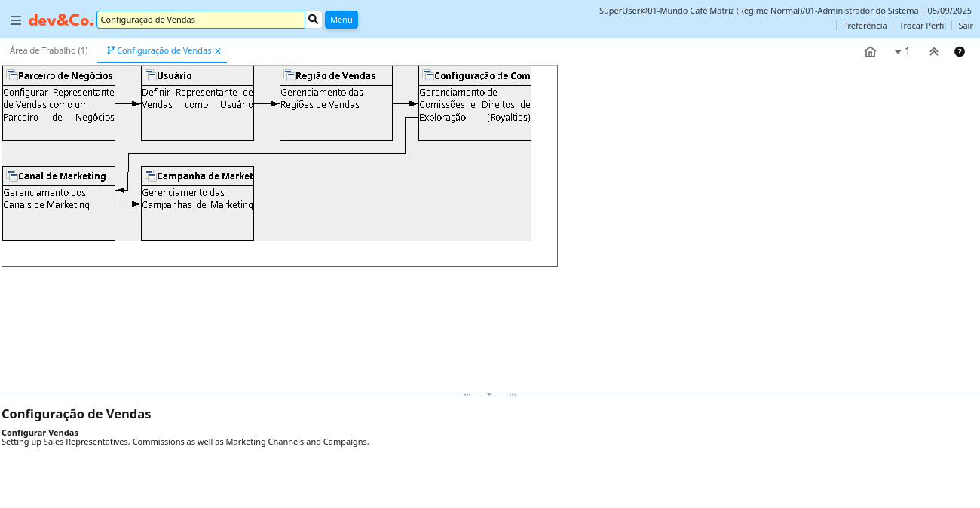Viewport: 980px width, 508px height.
Task: Open the Preferência link
Action: click(865, 26)
